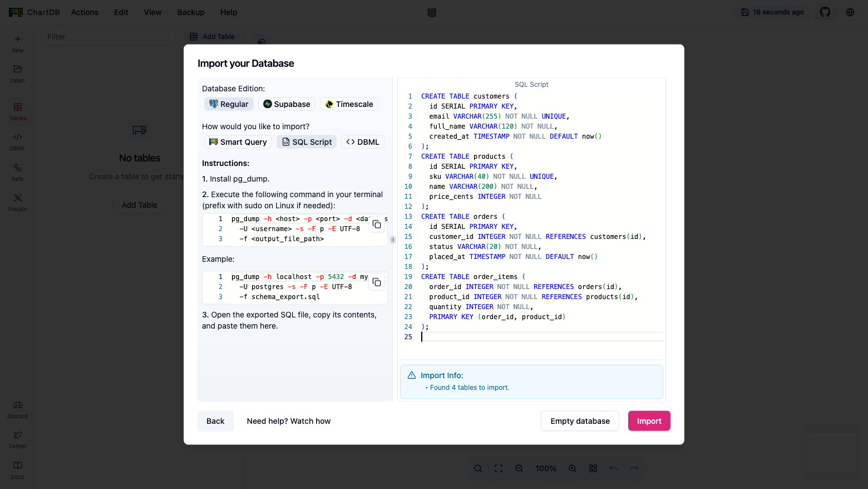
Task: Open the language globe icon
Action: (850, 12)
